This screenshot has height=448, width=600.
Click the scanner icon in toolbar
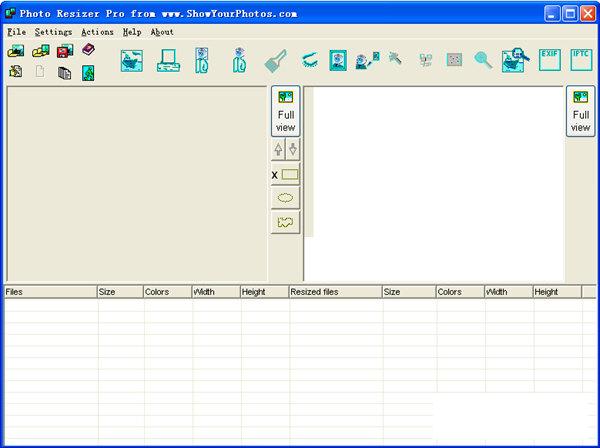click(167, 61)
